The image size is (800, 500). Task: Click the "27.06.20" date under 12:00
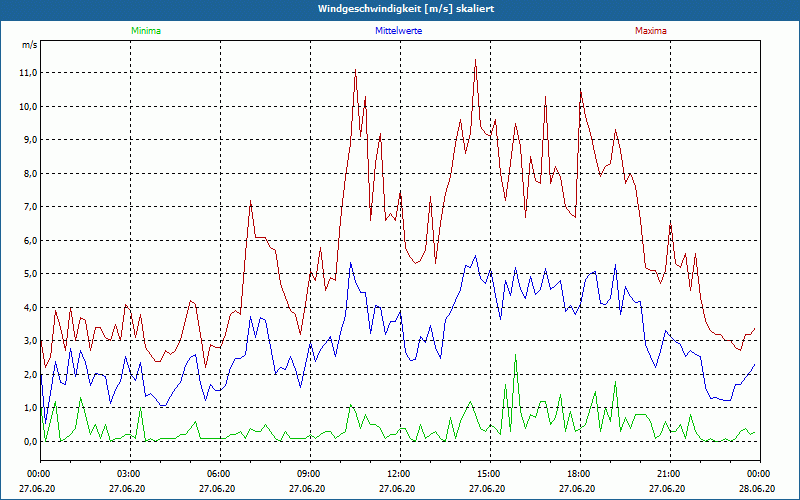point(397,488)
